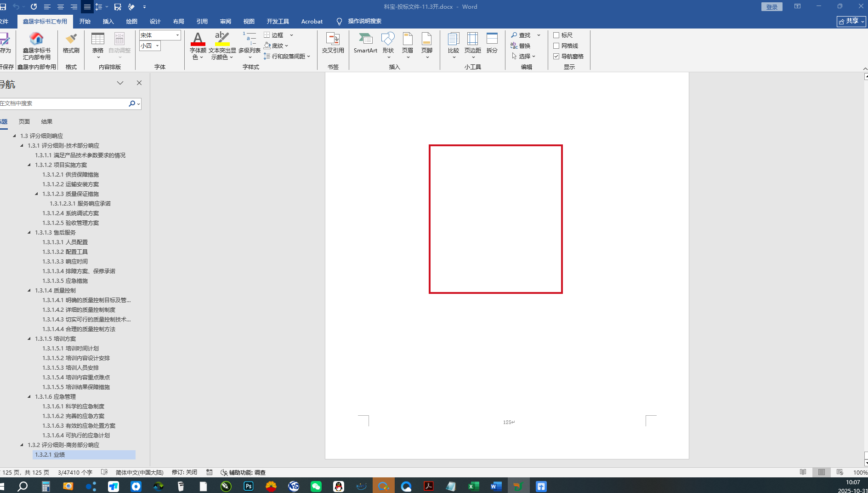The height and width of the screenshot is (493, 868).
Task: Open the 表格 table tool
Action: pos(97,45)
